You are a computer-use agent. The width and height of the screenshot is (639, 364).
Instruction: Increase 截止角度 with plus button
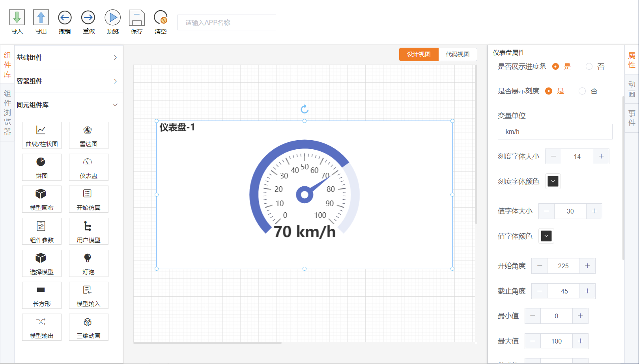[587, 291]
